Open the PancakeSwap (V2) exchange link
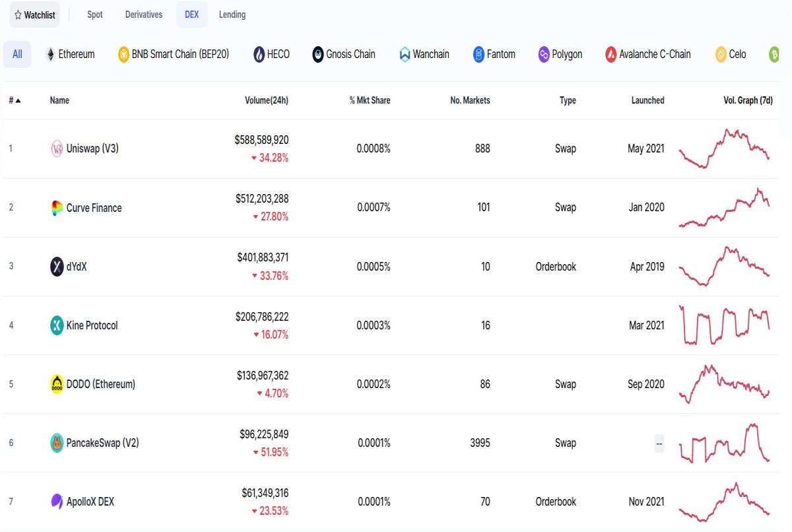Screen dimensions: 792x532 (102, 443)
